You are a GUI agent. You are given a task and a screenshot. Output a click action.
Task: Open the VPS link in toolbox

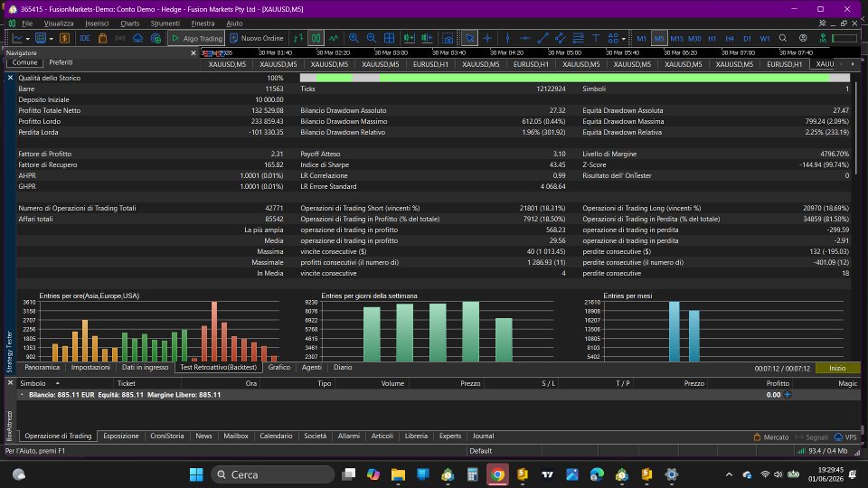pos(845,436)
